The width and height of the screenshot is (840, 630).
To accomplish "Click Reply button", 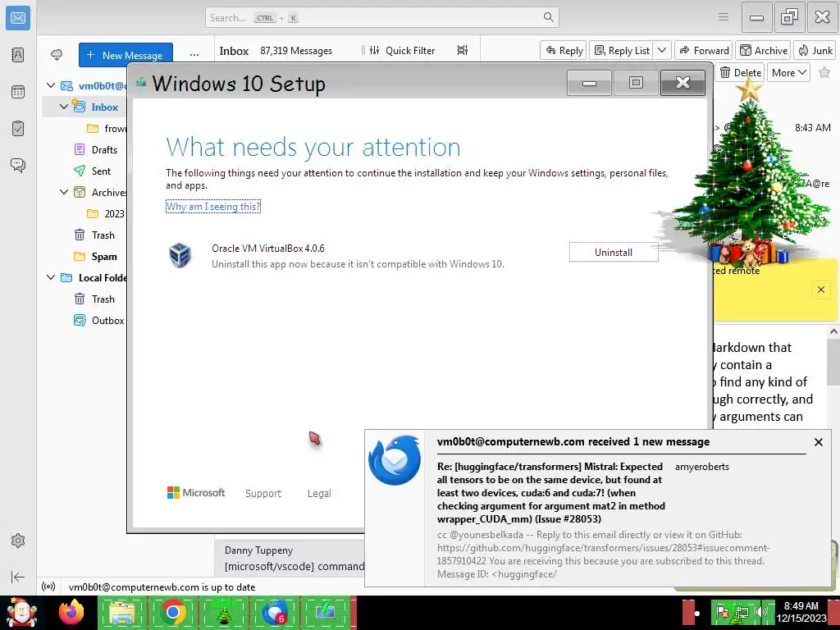I will (564, 50).
